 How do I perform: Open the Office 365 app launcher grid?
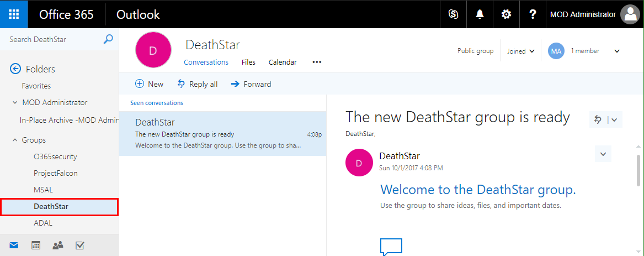point(14,14)
